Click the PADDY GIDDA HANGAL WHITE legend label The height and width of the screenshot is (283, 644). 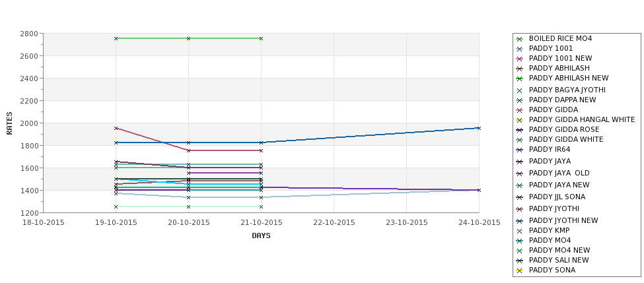[581, 120]
